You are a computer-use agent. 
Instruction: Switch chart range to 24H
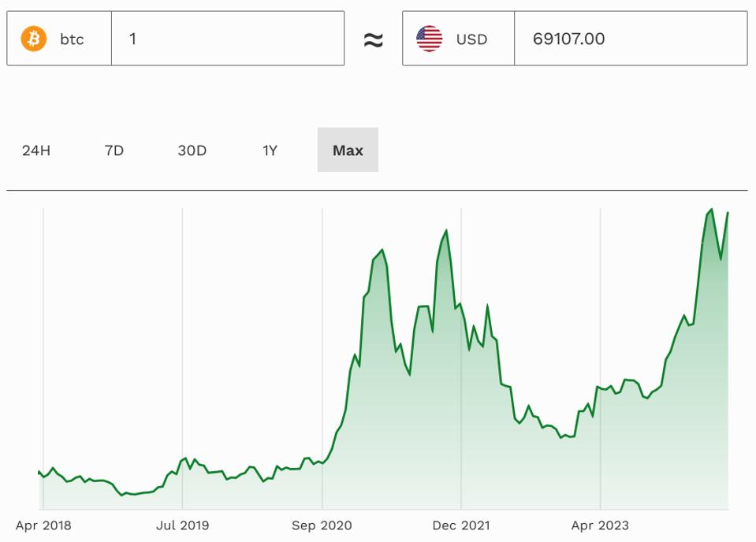tap(36, 150)
